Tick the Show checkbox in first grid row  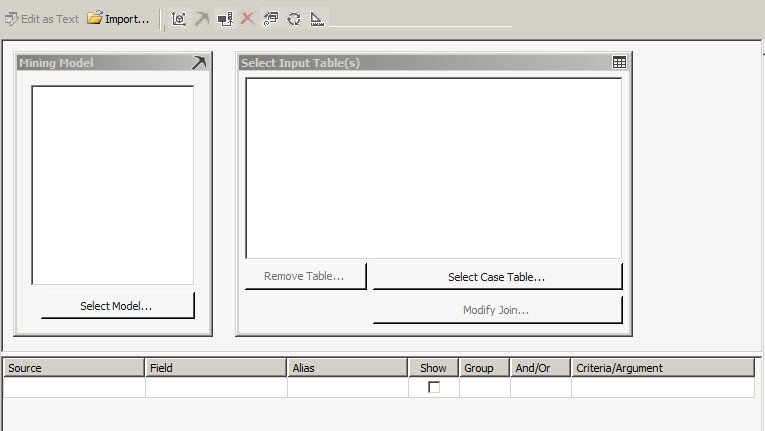coord(434,387)
